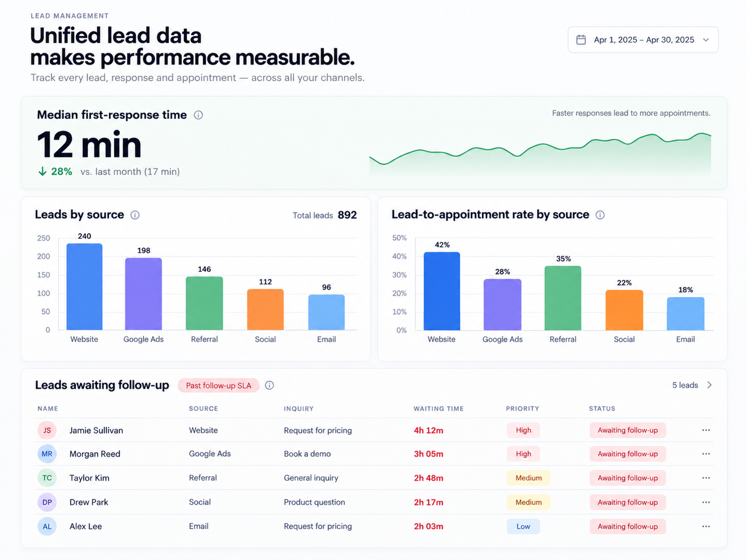Click the General inquiry cell
747x560 pixels.
tap(311, 478)
